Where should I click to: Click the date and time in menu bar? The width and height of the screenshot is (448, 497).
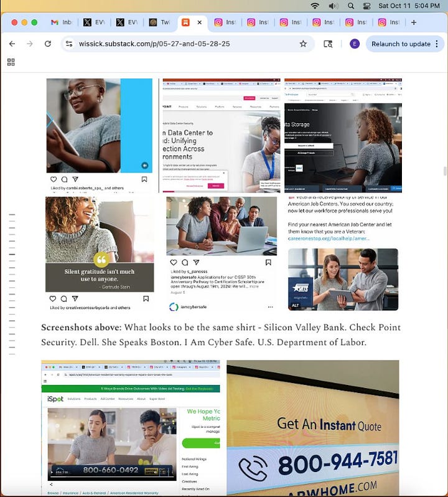[409, 6]
